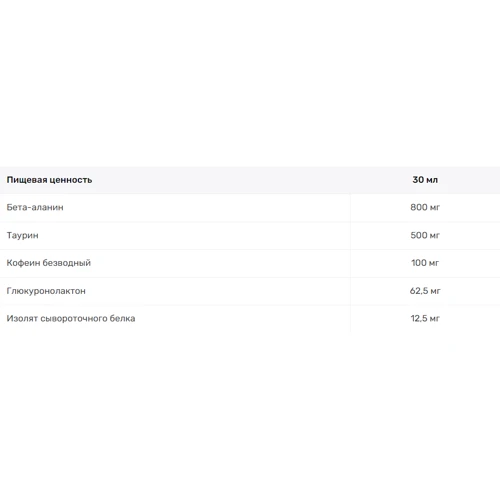Click the word 'Кофеин' in third row

(24, 263)
